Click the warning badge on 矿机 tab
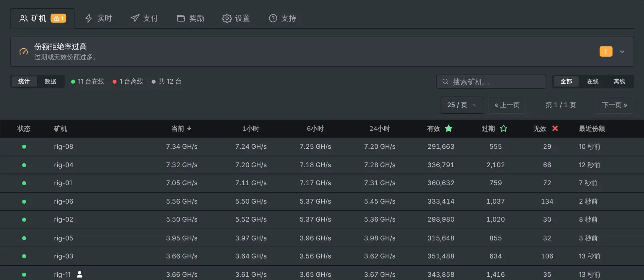Image resolution: width=644 pixels, height=280 pixels. pyautogui.click(x=58, y=18)
